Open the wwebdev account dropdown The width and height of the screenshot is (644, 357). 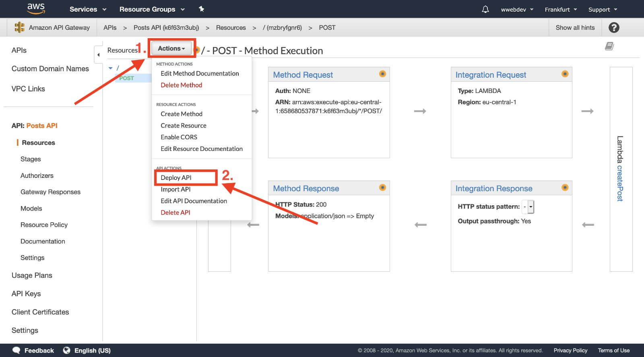(x=517, y=9)
